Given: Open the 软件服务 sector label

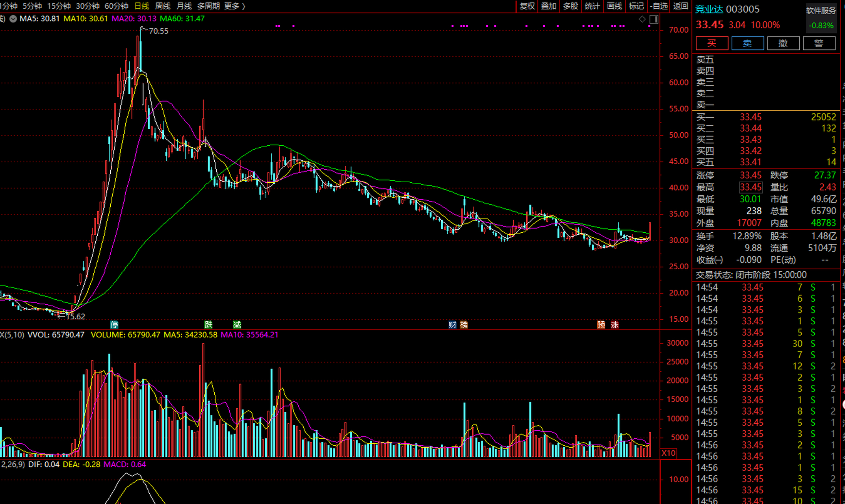Looking at the screenshot, I should pyautogui.click(x=821, y=11).
